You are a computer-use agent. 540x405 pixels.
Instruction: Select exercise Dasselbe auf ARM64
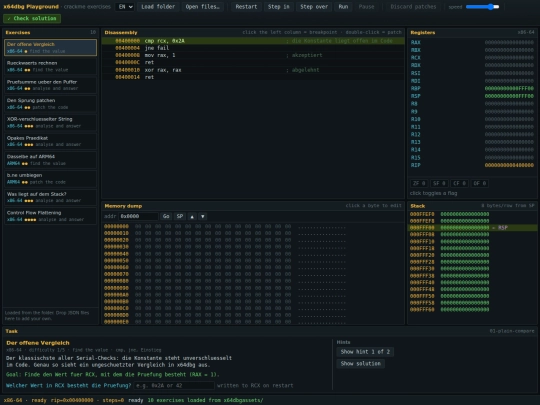tap(50, 160)
